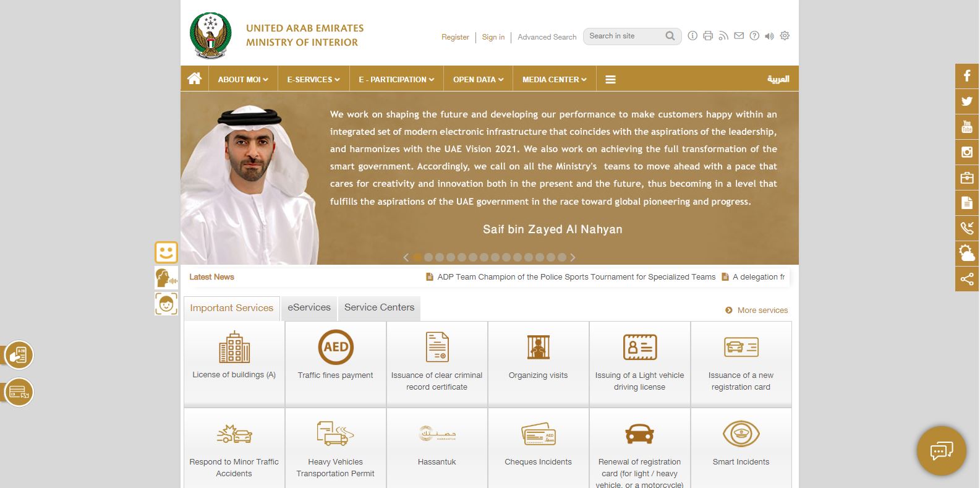Click the home icon in navigation bar
Viewport: 980px width, 488px height.
[194, 79]
